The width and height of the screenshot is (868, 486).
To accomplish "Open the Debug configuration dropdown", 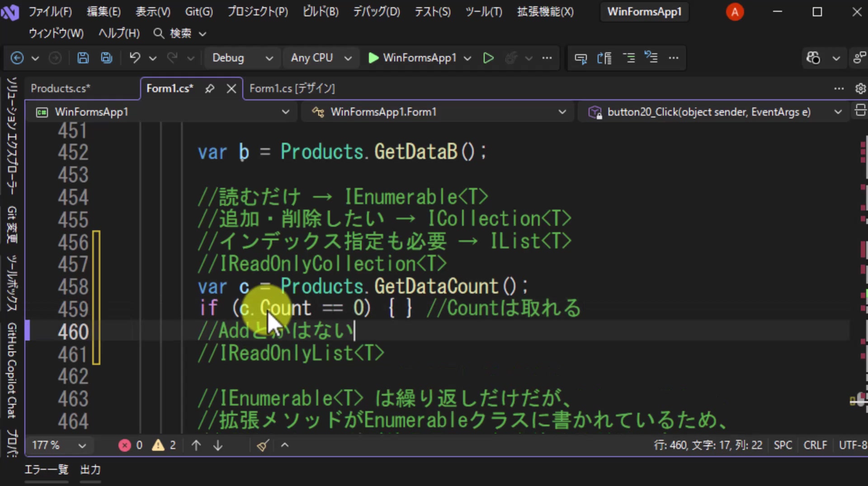I will 243,58.
